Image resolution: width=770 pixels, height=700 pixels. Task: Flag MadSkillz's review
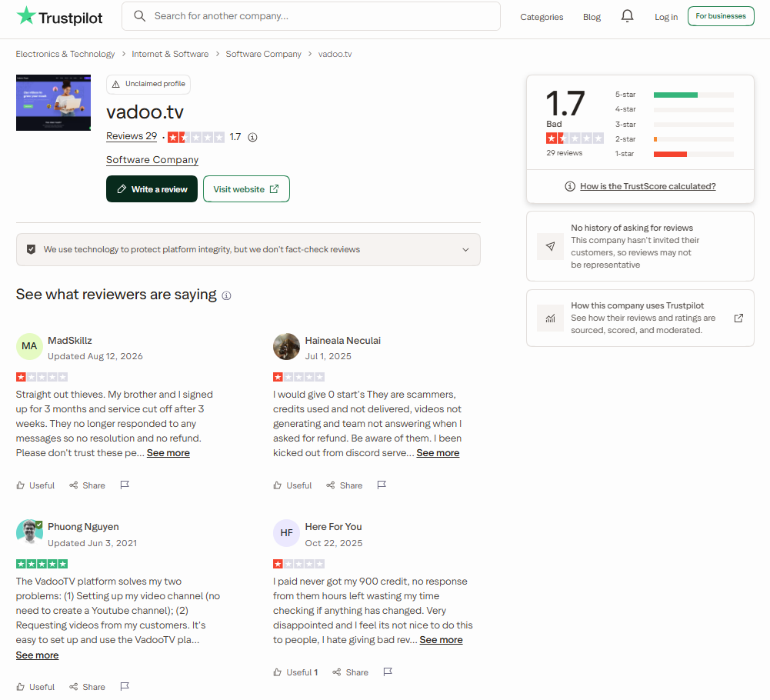pos(125,485)
